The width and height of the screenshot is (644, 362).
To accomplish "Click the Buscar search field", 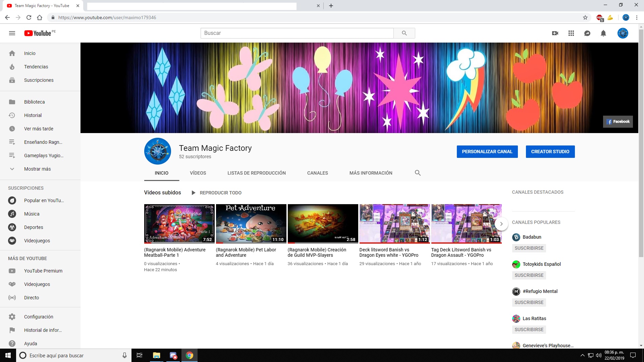I will pos(297,33).
